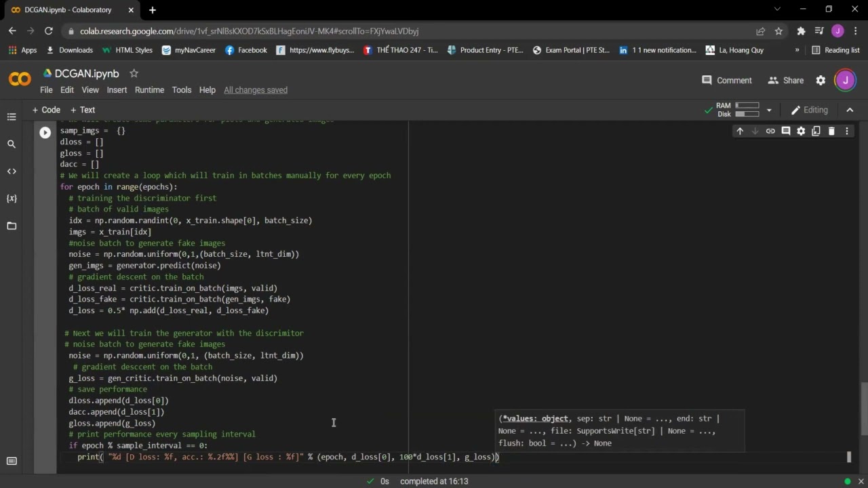This screenshot has width=868, height=488.
Task: Copy link to the cell
Action: [770, 131]
